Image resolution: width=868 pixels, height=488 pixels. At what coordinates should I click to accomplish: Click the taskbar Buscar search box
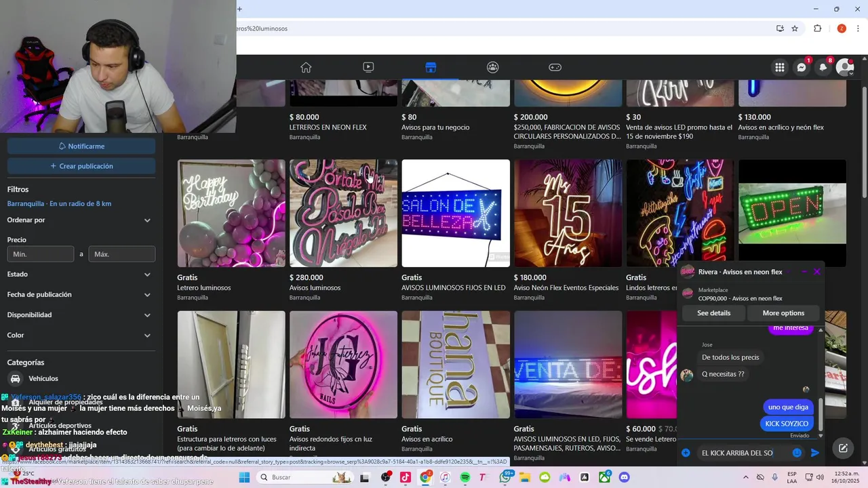coord(304,477)
